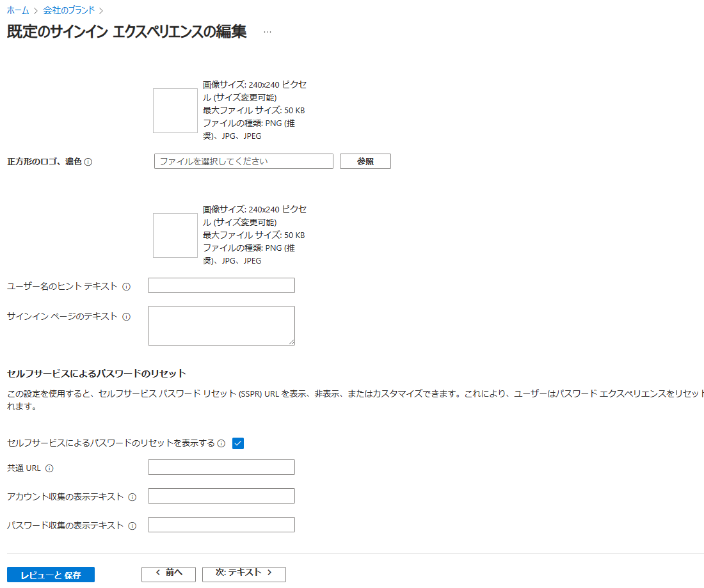704x588 pixels.
Task: Focus the アカウント収集の表示テキスト input field
Action: pos(221,496)
